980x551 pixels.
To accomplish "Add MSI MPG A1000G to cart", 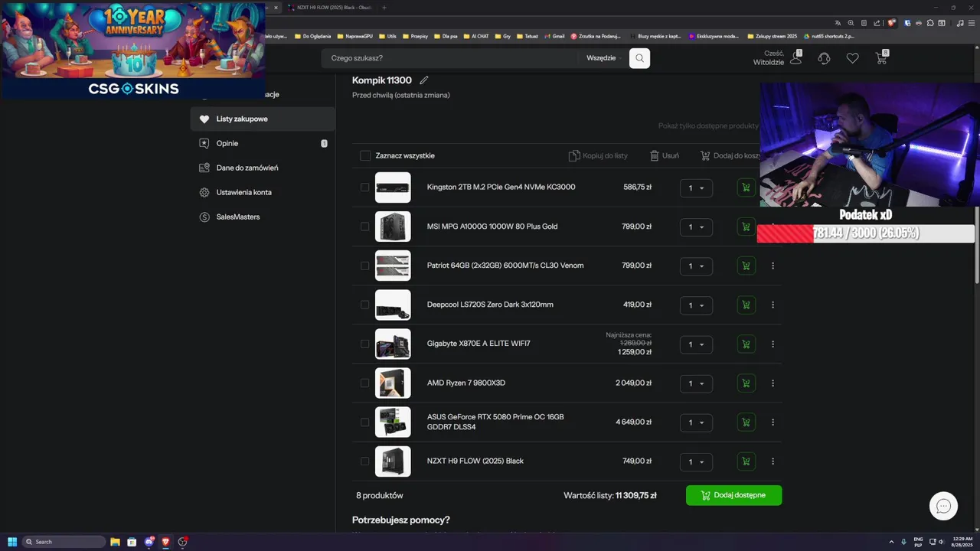I will [x=746, y=227].
